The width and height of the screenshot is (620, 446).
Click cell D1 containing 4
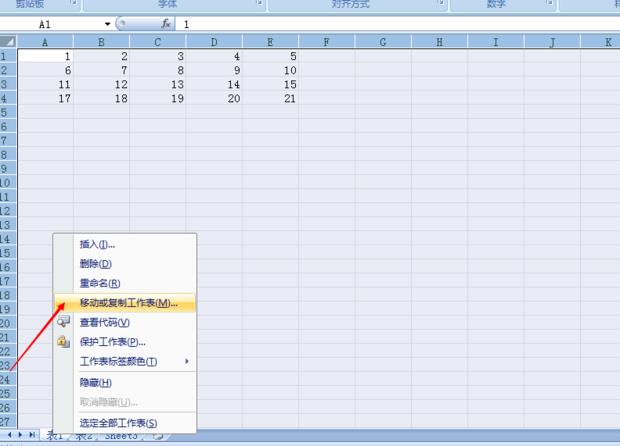[x=214, y=56]
